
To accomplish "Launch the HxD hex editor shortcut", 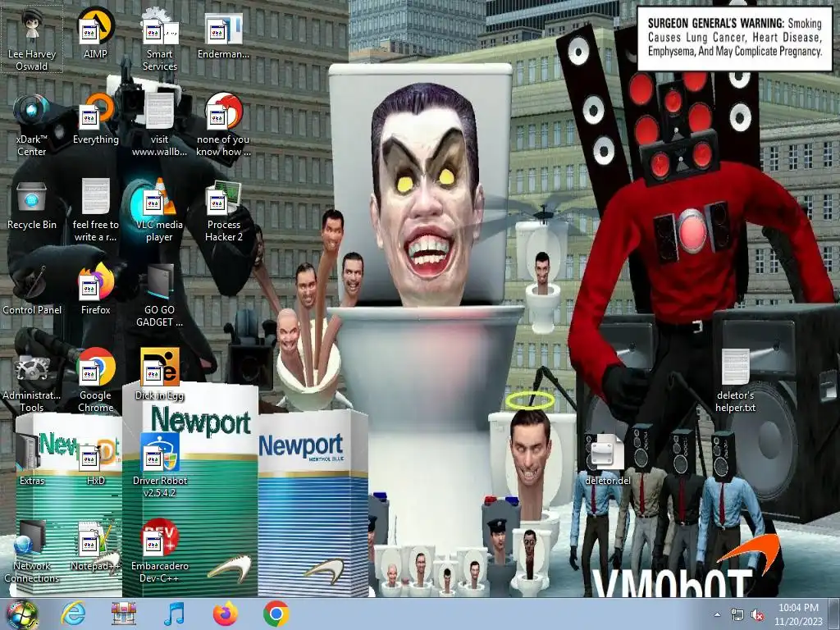I will [x=95, y=461].
